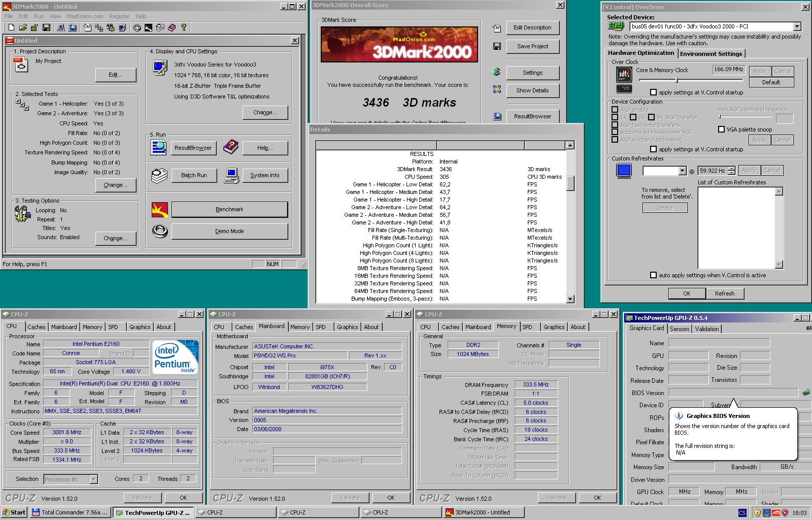This screenshot has width=812, height=520.
Task: Toggle the 4x AGP transfer checkbox
Action: pos(652,117)
